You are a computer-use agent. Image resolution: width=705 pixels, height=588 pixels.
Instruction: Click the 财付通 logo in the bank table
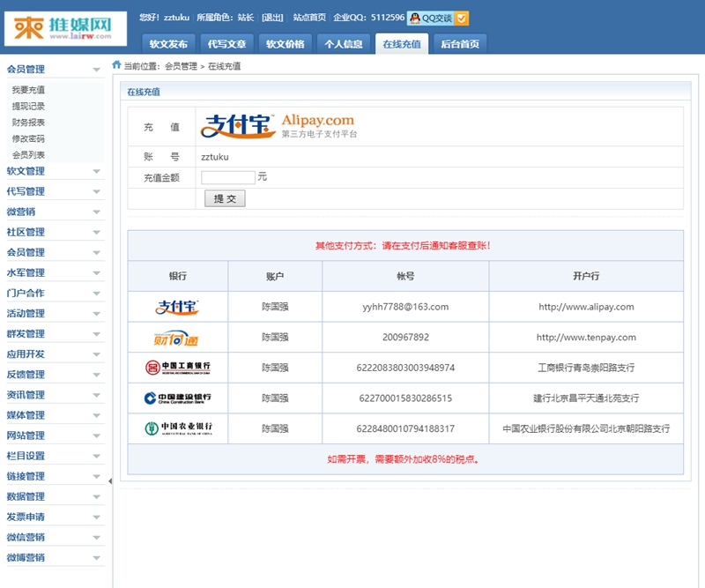point(178,337)
